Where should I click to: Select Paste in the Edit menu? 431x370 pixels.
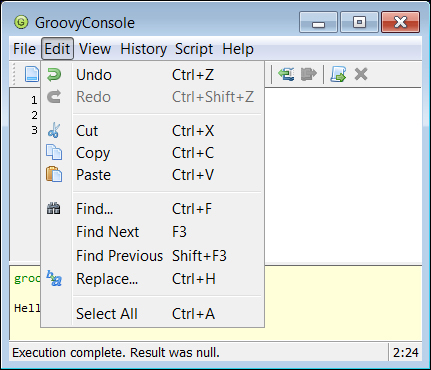[x=153, y=175]
